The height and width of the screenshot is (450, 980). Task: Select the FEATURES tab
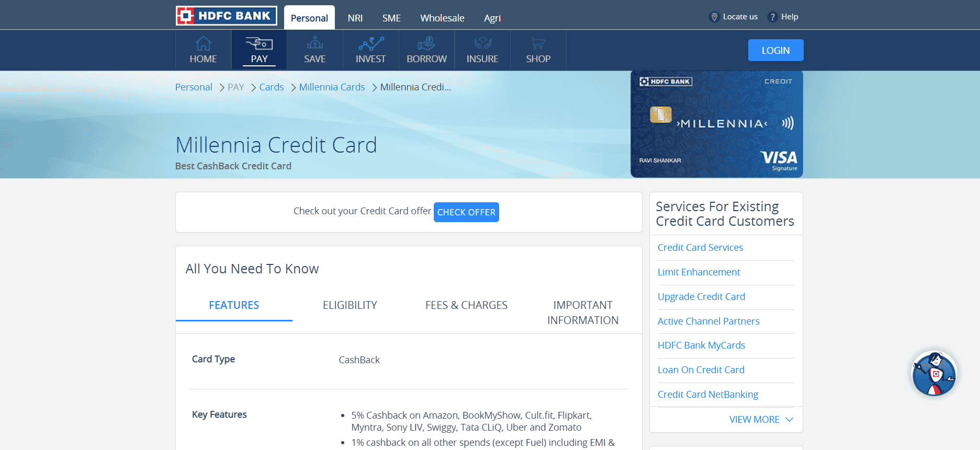tap(234, 305)
